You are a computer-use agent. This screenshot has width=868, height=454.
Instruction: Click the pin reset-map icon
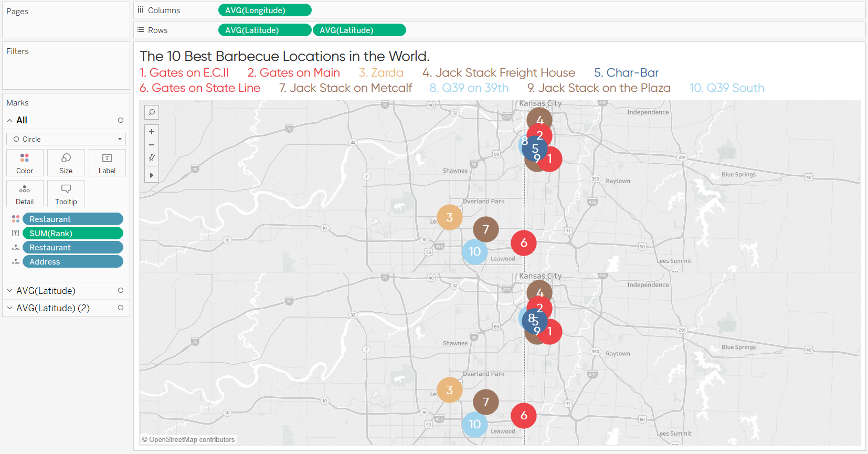[152, 157]
